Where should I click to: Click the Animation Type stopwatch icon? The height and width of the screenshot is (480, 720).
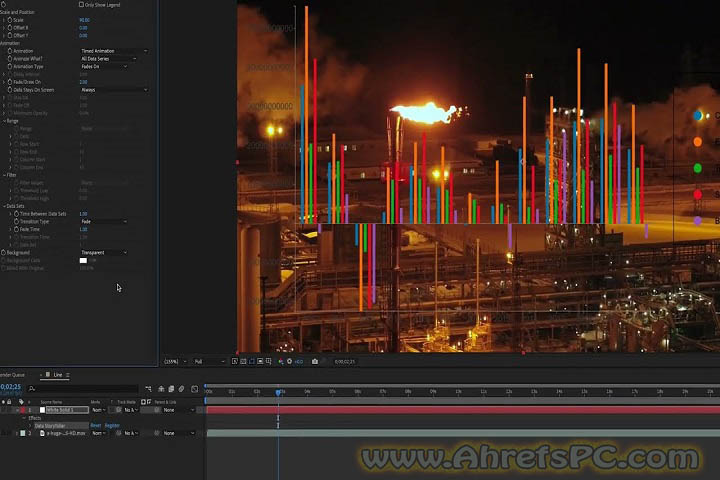coord(10,67)
